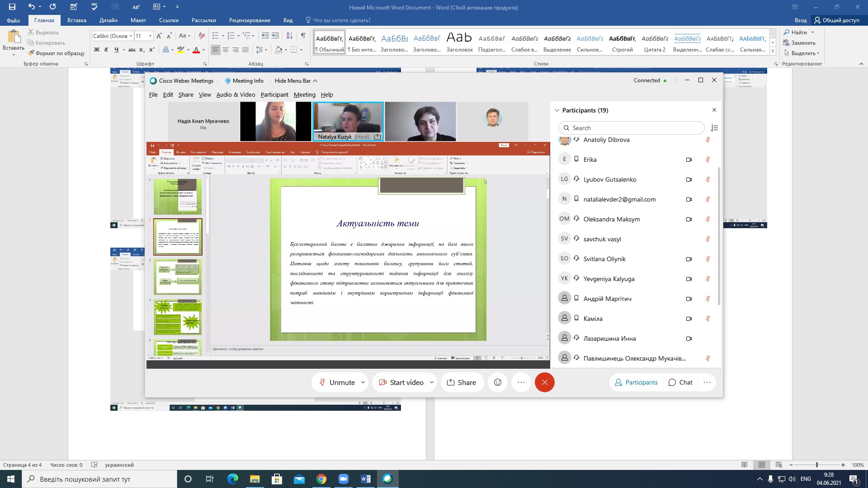Adjust the Word zoom slider
The height and width of the screenshot is (488, 868).
click(816, 465)
